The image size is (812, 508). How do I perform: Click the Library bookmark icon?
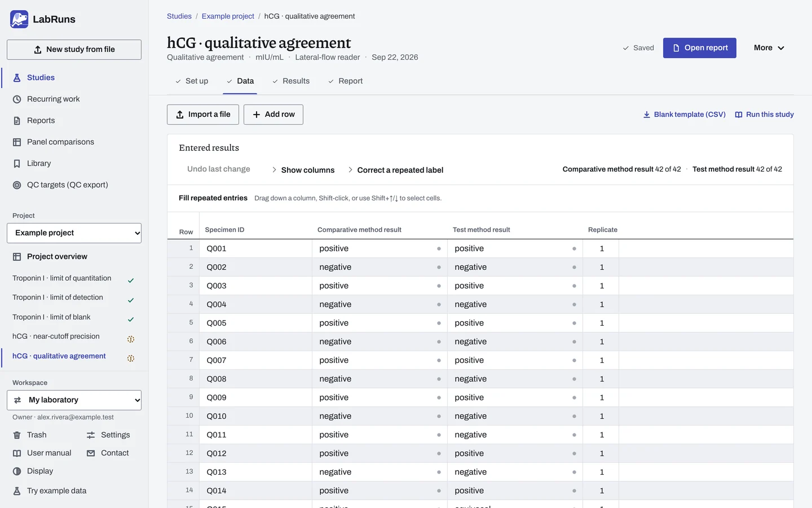(x=17, y=164)
